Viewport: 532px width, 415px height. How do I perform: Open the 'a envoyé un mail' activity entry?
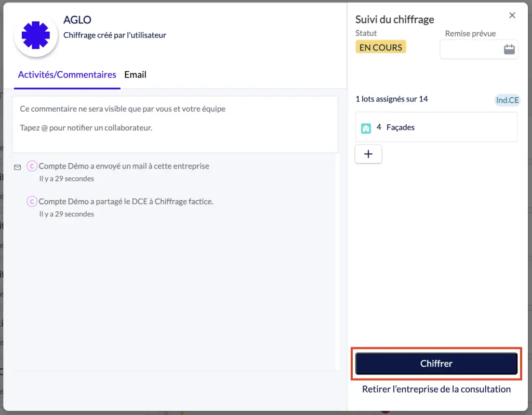(x=124, y=166)
